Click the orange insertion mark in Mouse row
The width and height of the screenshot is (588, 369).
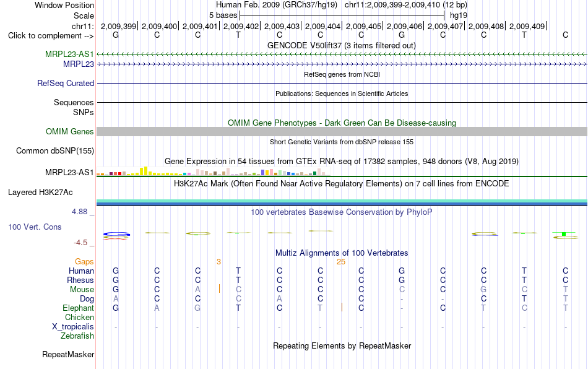tap(219, 289)
